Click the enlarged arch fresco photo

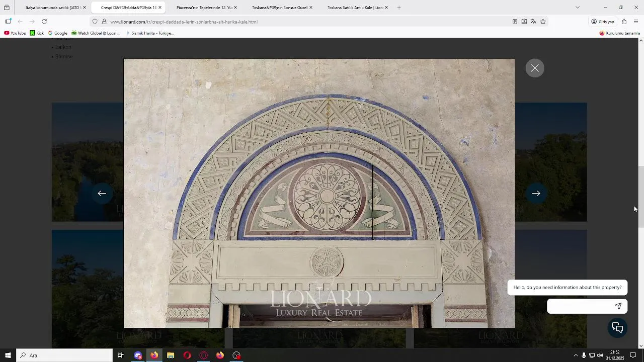click(x=319, y=194)
